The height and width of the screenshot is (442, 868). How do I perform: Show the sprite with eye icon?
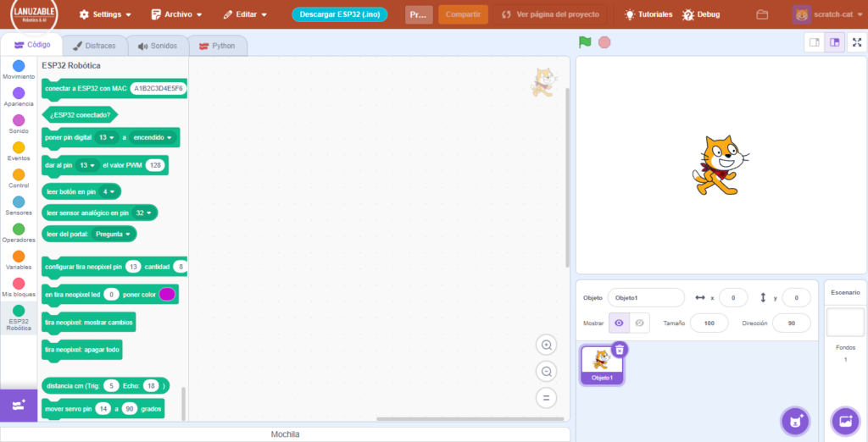coord(620,323)
